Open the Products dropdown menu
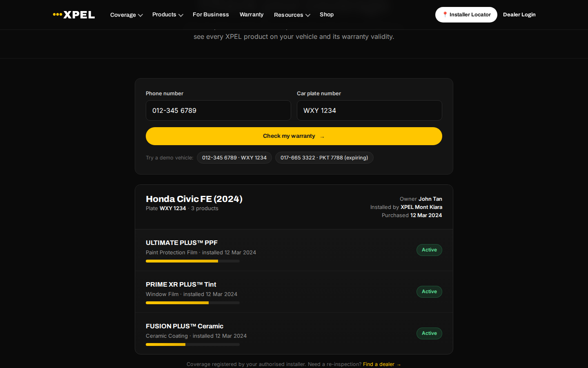 point(167,15)
